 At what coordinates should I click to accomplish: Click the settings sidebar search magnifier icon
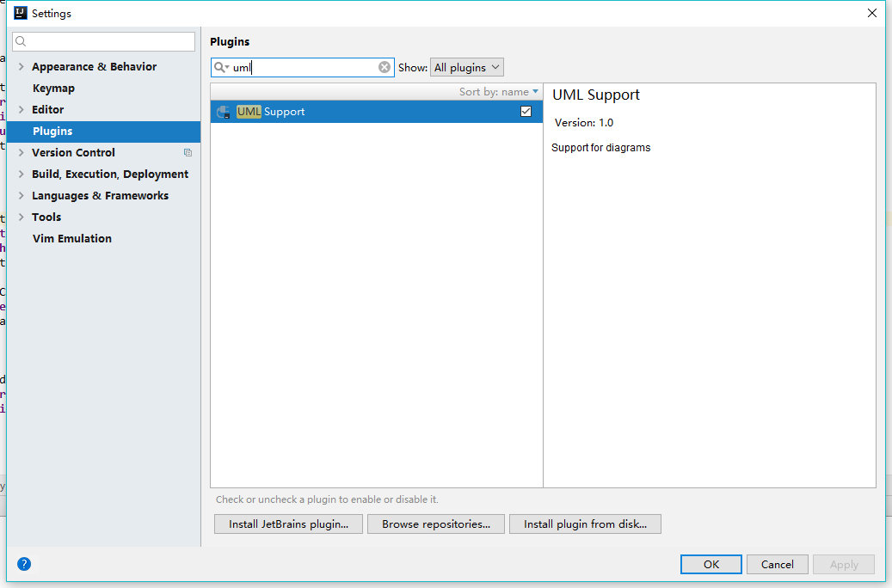coord(21,41)
